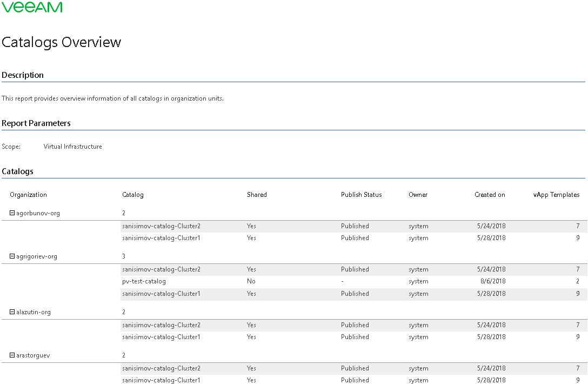
Task: Click the Catalogs Overview title
Action: click(62, 42)
